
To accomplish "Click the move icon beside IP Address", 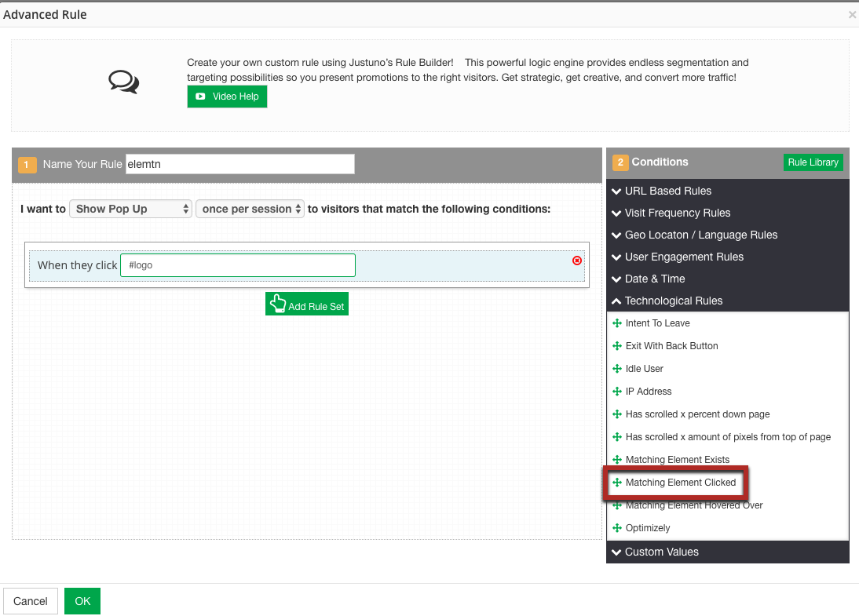I will (x=617, y=392).
